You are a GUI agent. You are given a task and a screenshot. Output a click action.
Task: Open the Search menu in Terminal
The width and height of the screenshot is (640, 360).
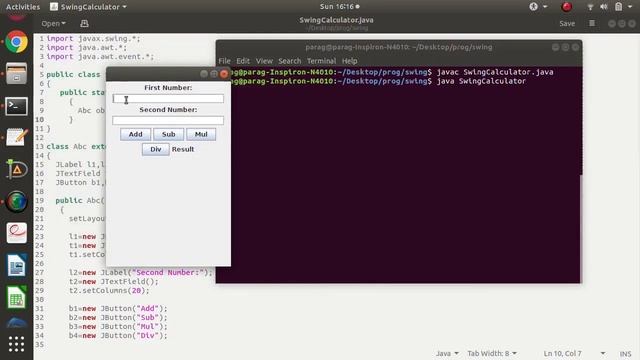tap(289, 61)
